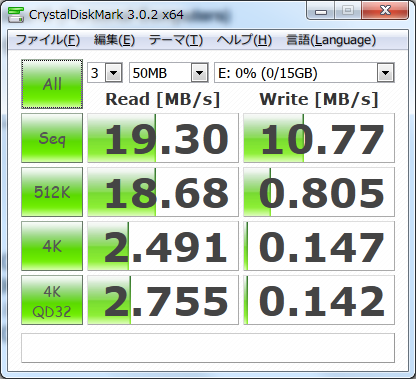Open the ファイル(F) menu
416x379 pixels.
pos(48,40)
